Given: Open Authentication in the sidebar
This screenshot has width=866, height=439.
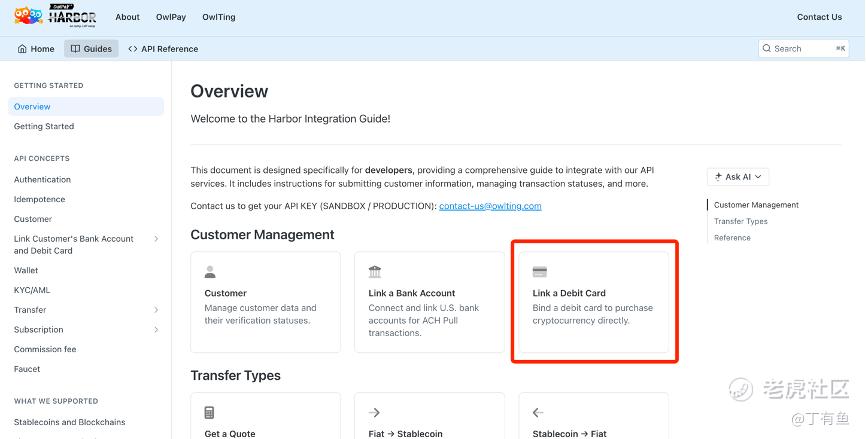Looking at the screenshot, I should 42,179.
